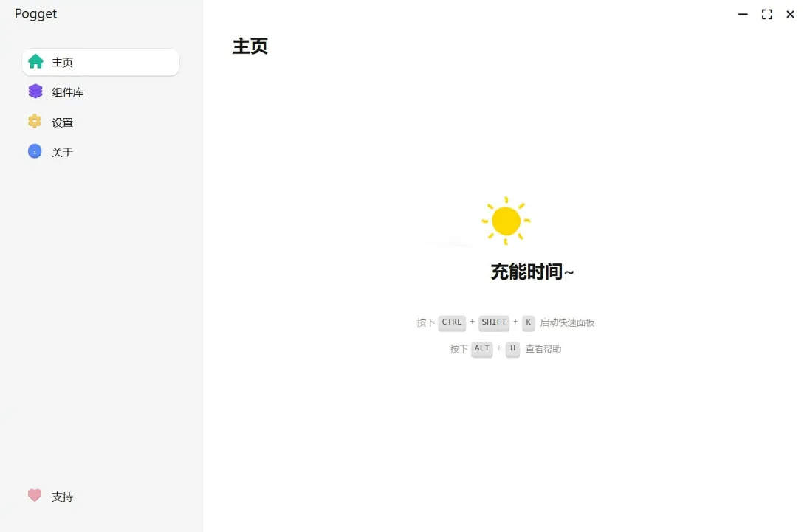Click the CTRL key hint badge
The height and width of the screenshot is (532, 807).
451,322
